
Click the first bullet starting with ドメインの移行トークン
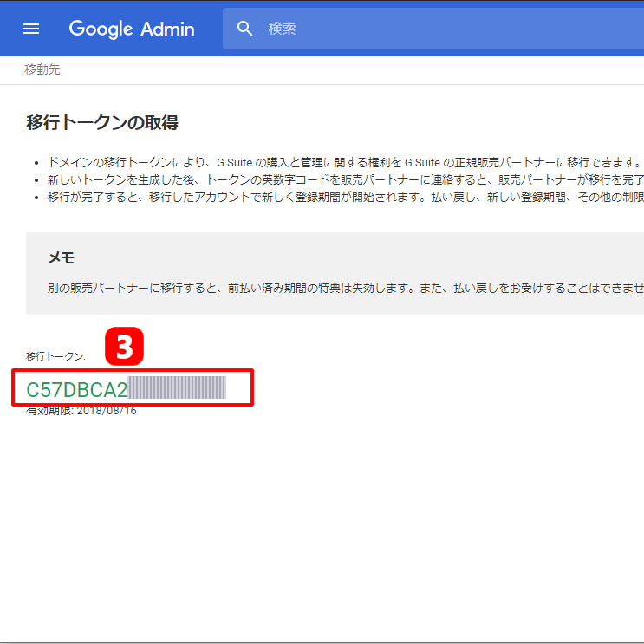[338, 163]
